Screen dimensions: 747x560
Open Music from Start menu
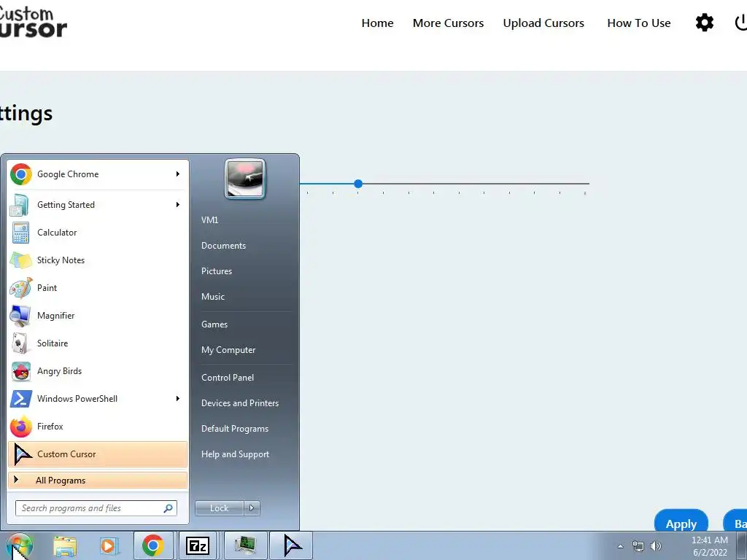click(213, 297)
